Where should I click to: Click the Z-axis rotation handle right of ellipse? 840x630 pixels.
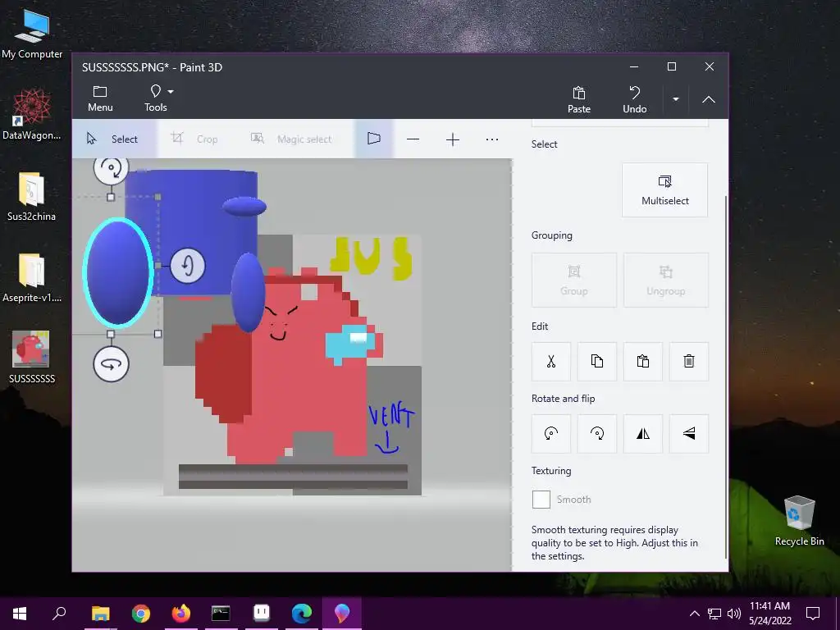click(x=188, y=265)
